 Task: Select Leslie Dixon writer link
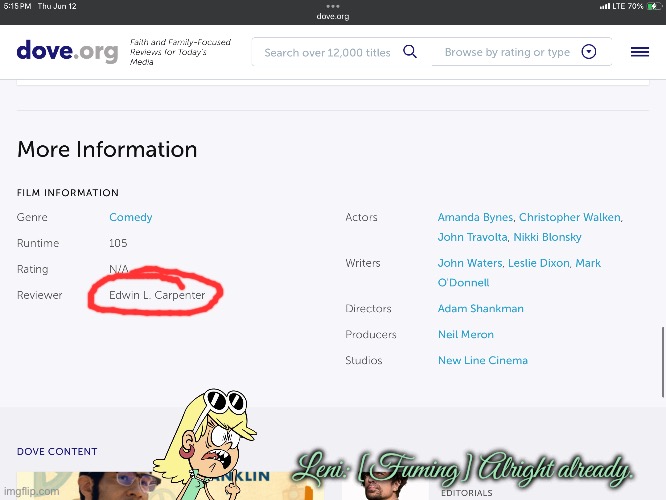point(538,263)
